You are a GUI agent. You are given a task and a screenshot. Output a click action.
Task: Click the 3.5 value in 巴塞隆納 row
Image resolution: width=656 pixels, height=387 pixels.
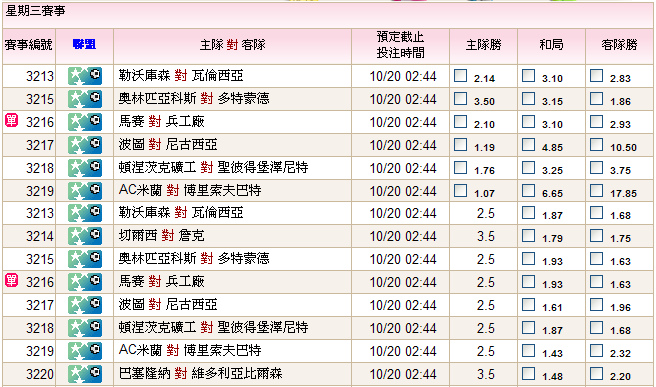point(486,374)
